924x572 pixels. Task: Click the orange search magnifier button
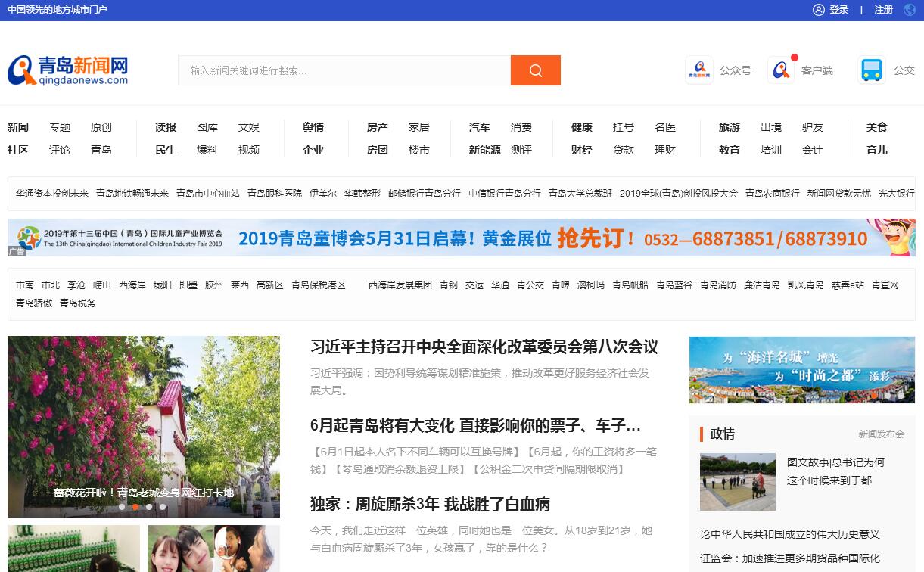(535, 70)
